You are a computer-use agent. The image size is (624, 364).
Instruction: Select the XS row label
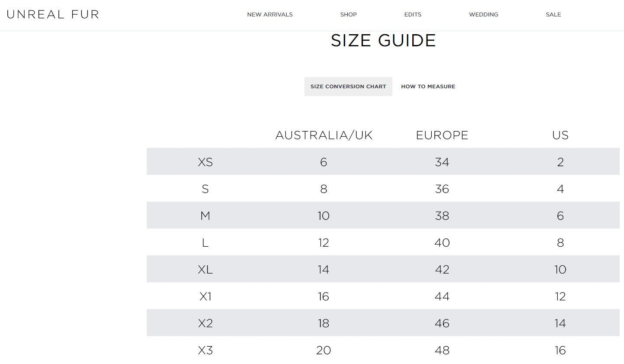pos(205,162)
